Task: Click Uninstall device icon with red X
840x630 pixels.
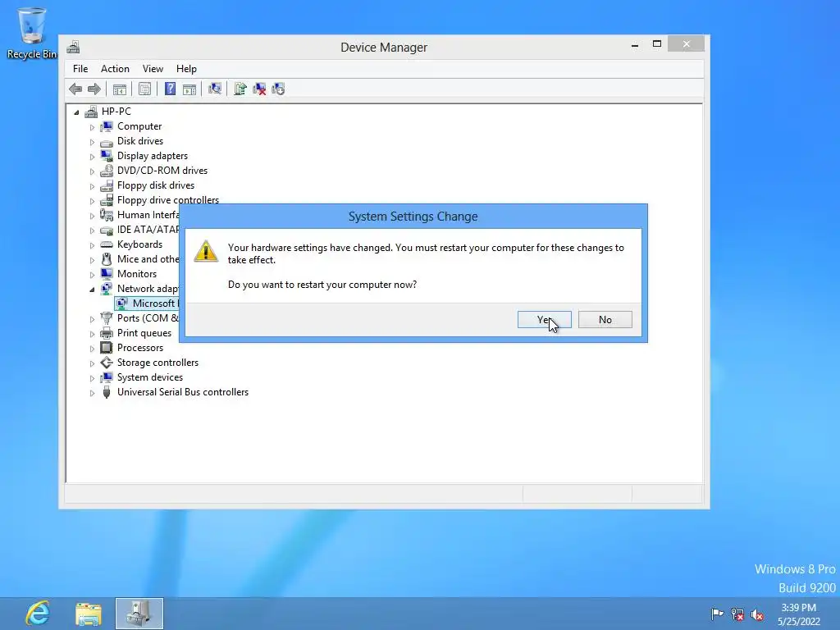Action: pyautogui.click(x=259, y=89)
